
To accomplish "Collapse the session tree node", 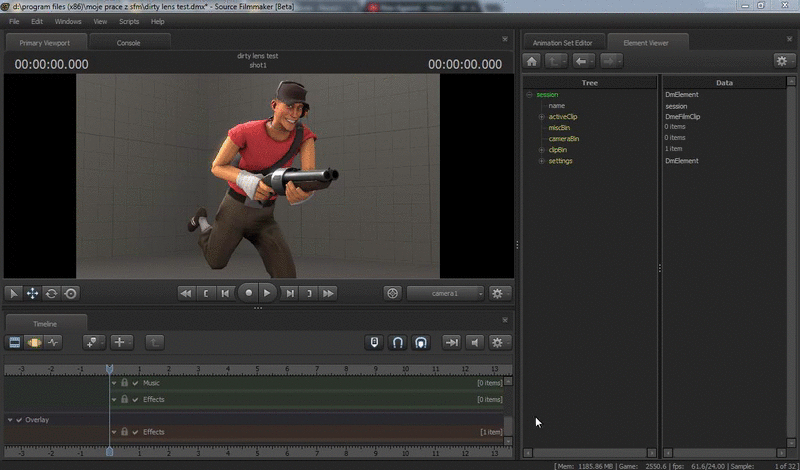I will click(x=530, y=95).
